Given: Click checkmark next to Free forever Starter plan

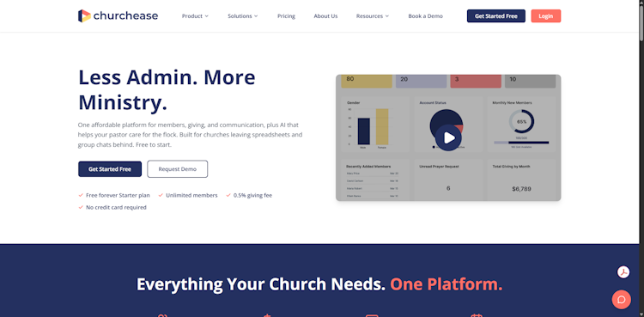Looking at the screenshot, I should pos(81,195).
